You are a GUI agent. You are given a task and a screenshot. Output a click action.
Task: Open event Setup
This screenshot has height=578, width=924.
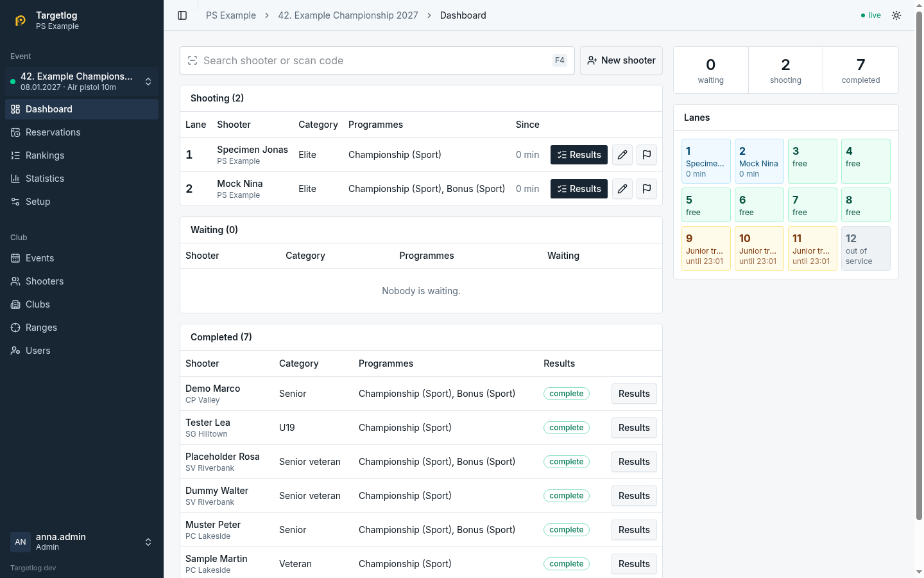tap(82, 202)
